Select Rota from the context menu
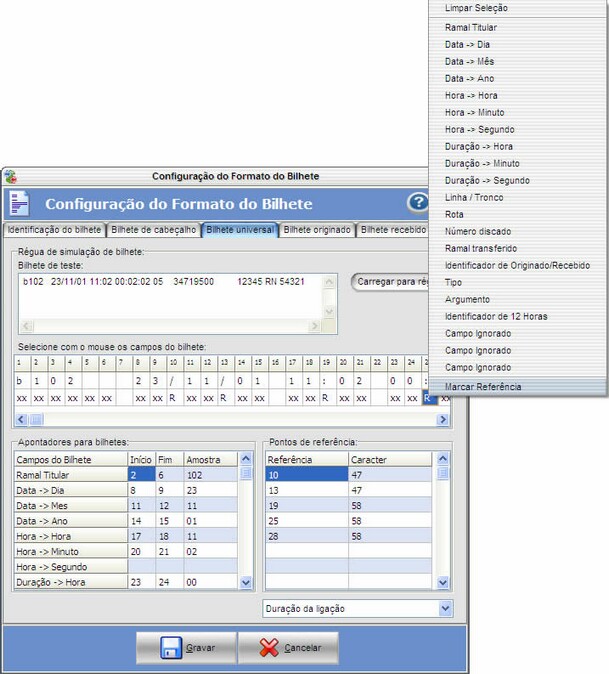 [454, 214]
